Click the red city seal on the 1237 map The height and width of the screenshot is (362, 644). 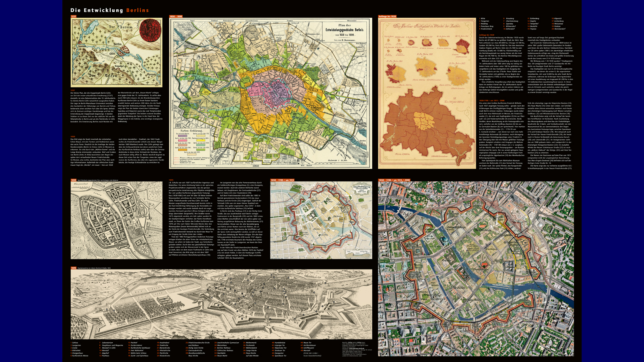[151, 31]
